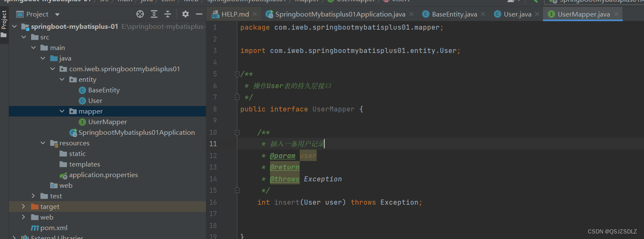The height and width of the screenshot is (239, 644).
Task: Select application.properties file
Action: coord(103,175)
